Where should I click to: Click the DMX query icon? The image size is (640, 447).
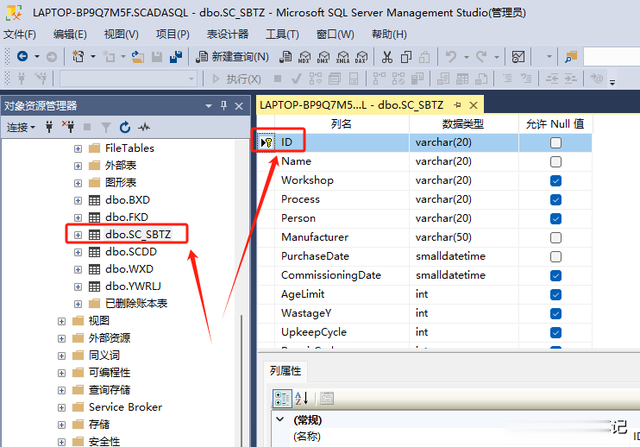click(323, 57)
